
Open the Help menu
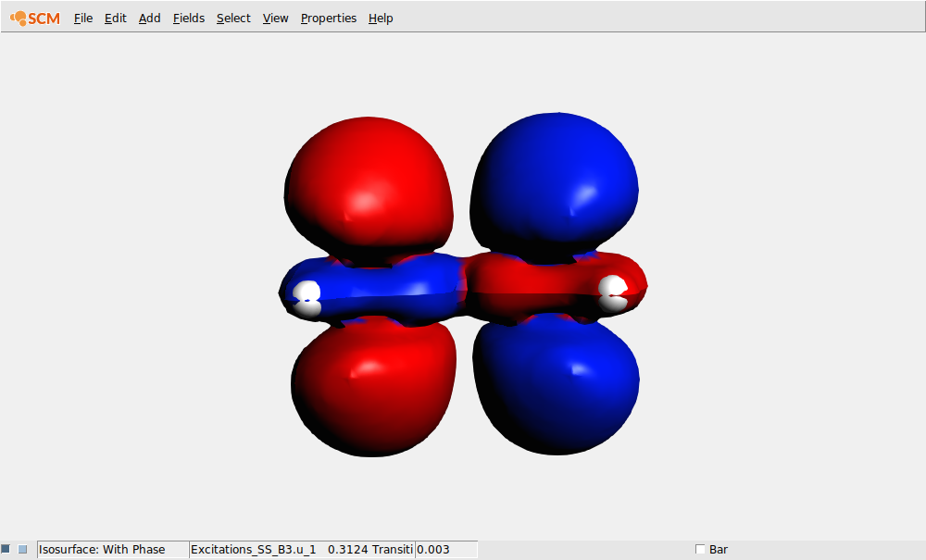[380, 18]
